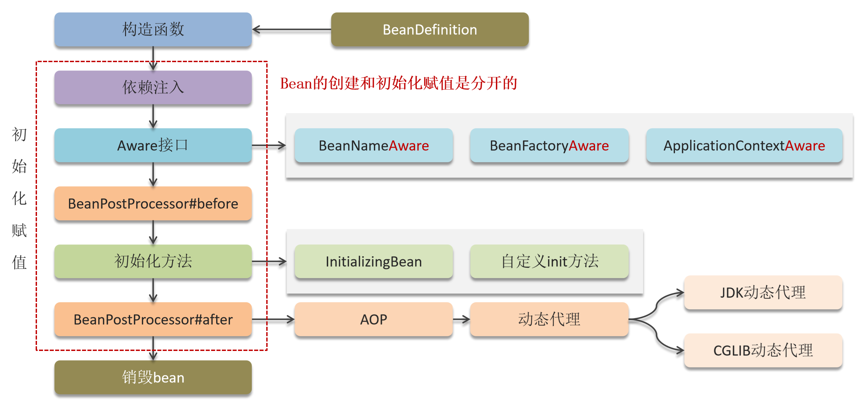Click the 构造函数 box
Viewport: 868px width, 403px height.
pyautogui.click(x=153, y=29)
